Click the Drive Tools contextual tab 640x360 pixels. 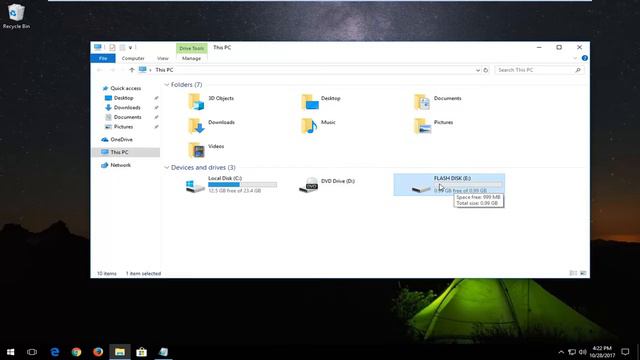pos(191,48)
